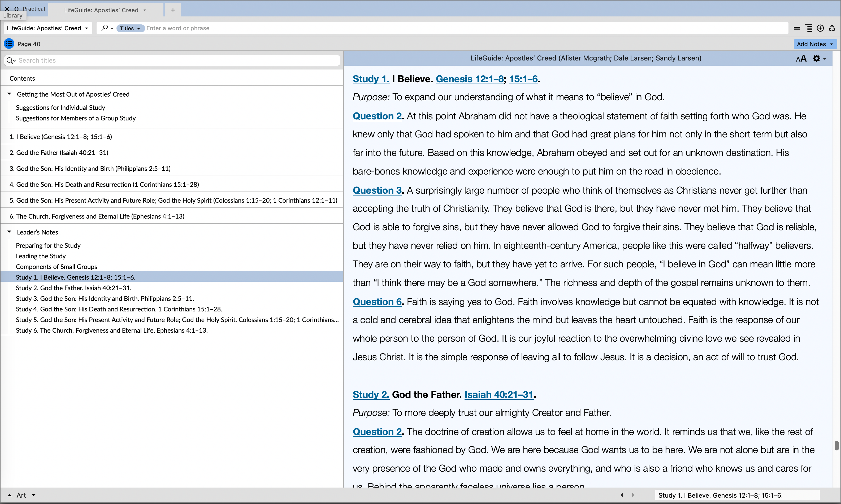Image resolution: width=841 pixels, height=504 pixels.
Task: Open Study 2 heading link
Action: point(371,394)
